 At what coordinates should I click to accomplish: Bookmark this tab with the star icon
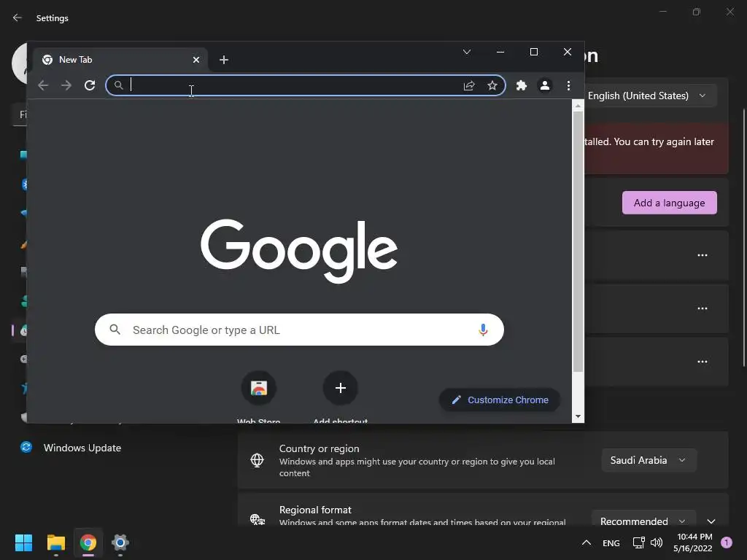pyautogui.click(x=492, y=85)
